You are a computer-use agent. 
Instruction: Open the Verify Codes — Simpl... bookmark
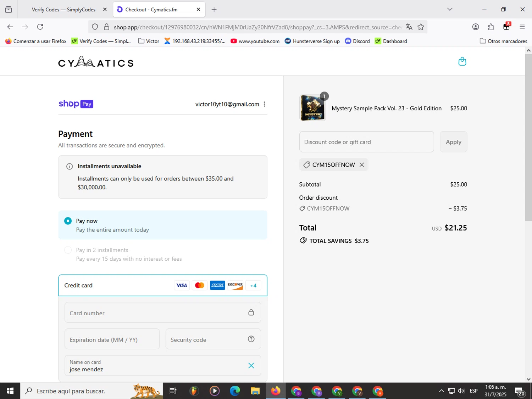click(x=101, y=41)
